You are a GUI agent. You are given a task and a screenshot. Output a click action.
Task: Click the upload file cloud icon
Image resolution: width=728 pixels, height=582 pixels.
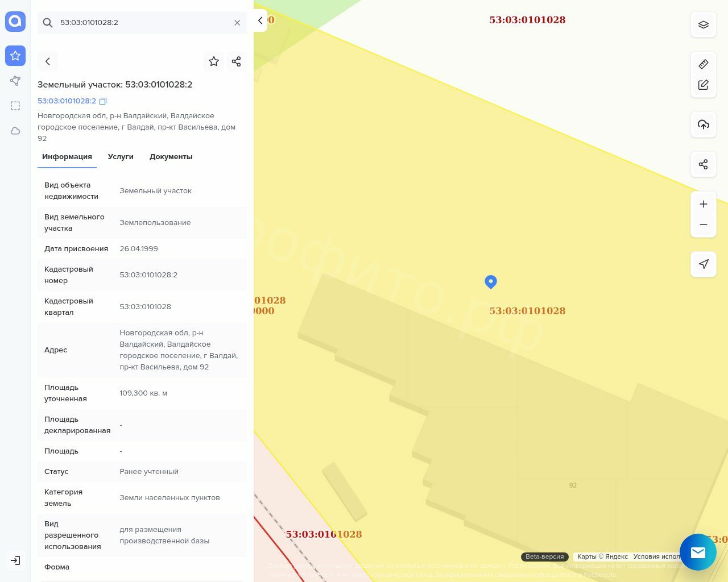[x=703, y=125]
